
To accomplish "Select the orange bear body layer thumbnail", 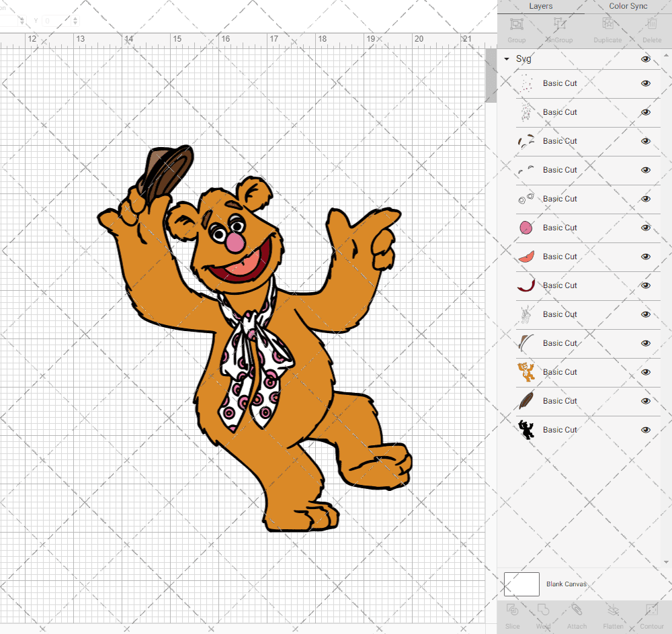I will (526, 372).
